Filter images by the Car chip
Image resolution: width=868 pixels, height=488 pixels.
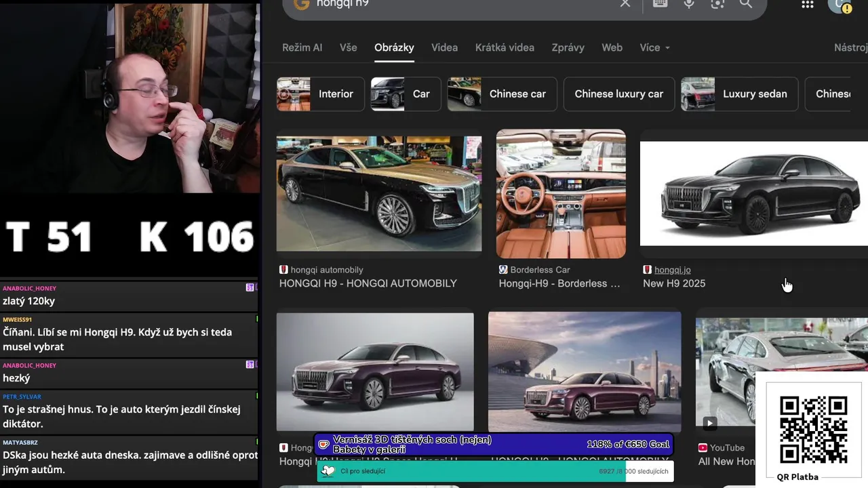[406, 94]
